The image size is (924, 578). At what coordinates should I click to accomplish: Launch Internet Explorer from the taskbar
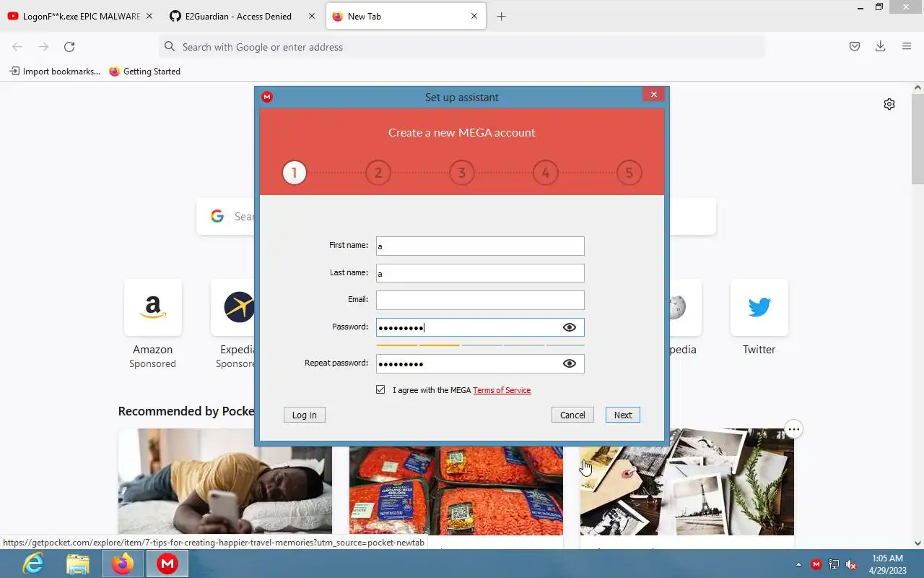click(x=33, y=564)
